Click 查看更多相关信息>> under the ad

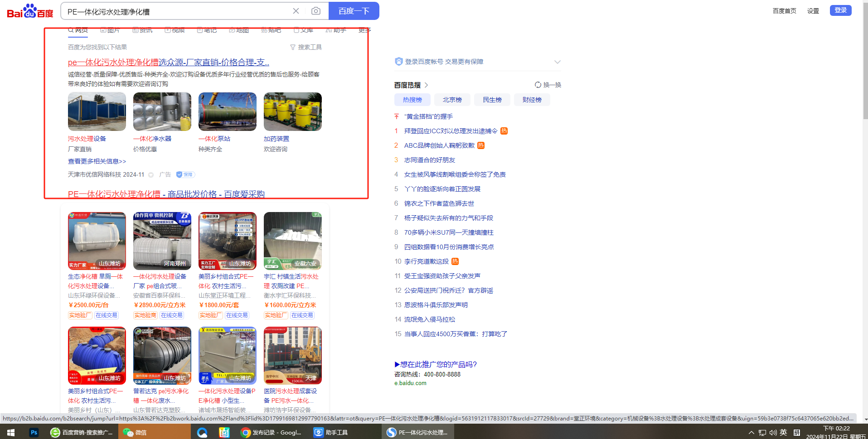coord(97,161)
